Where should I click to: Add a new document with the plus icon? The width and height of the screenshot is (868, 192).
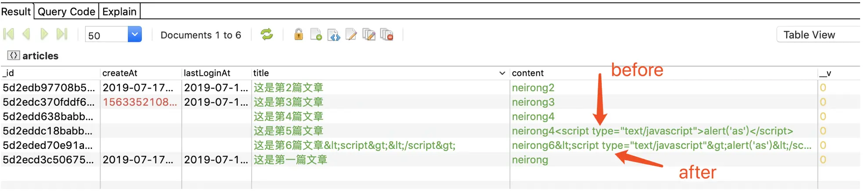pyautogui.click(x=316, y=34)
